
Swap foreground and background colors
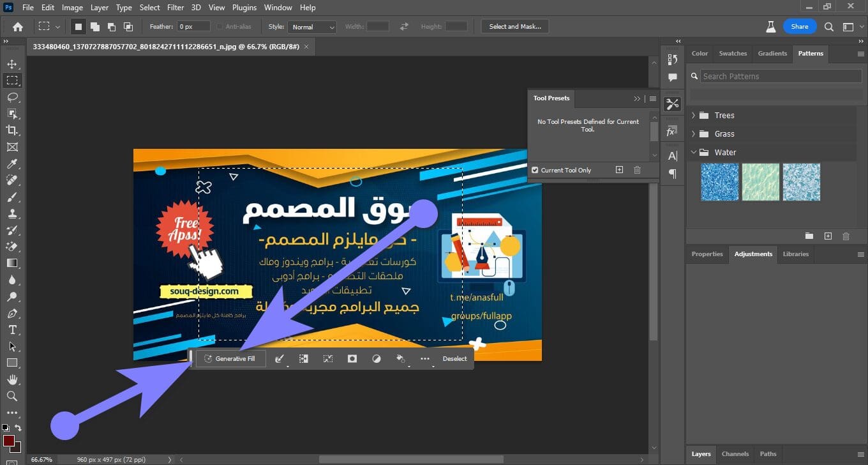coord(19,428)
